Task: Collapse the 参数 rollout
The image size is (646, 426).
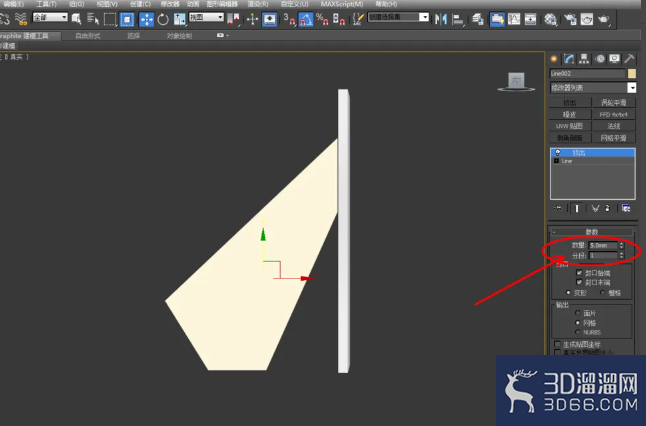Action: pos(592,232)
